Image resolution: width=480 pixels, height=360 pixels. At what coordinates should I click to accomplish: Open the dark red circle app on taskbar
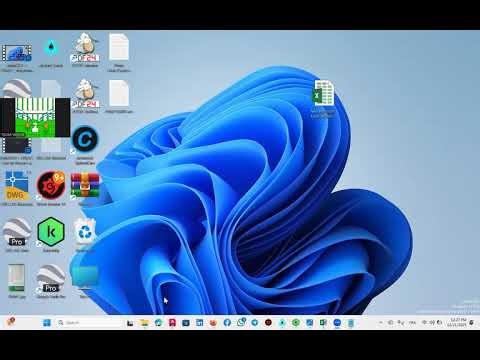point(268,323)
